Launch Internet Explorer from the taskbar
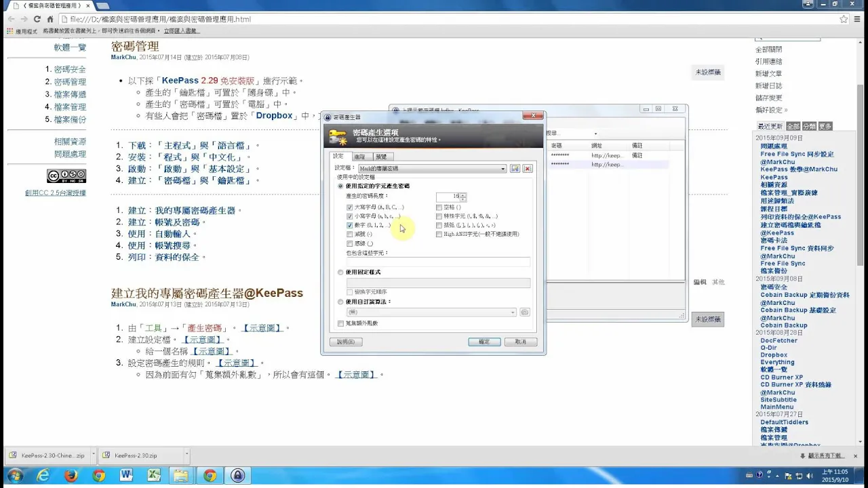This screenshot has width=868, height=488. click(44, 475)
